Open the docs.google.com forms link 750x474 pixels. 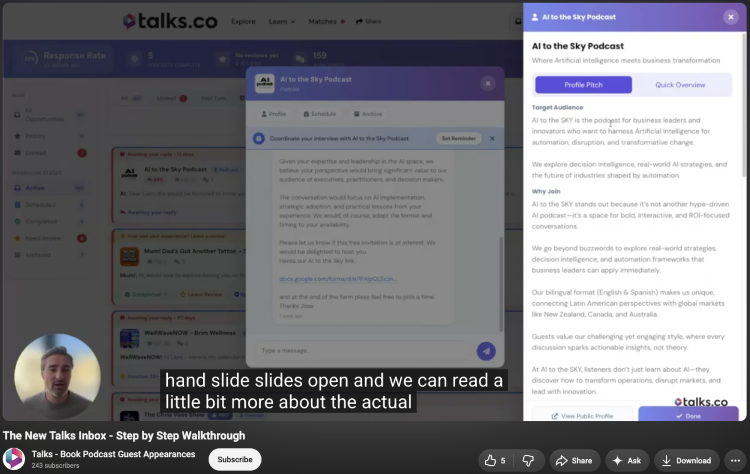point(338,278)
